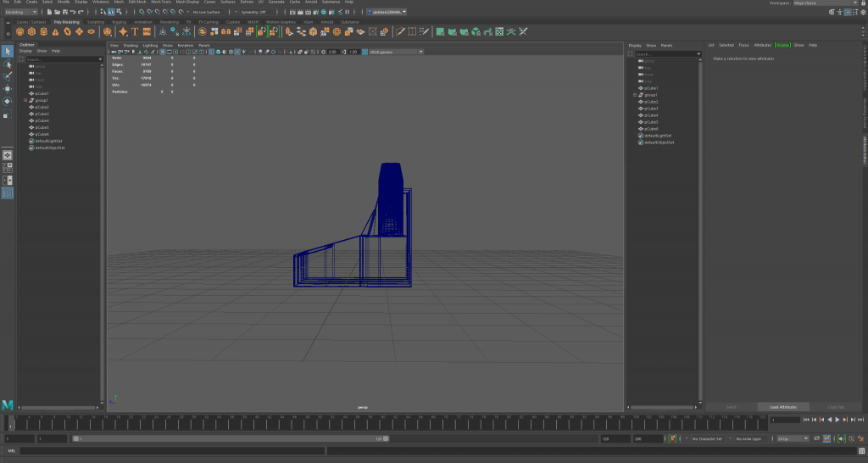The width and height of the screenshot is (868, 463).
Task: Select pCube3 in the Outliner
Action: [x=42, y=114]
